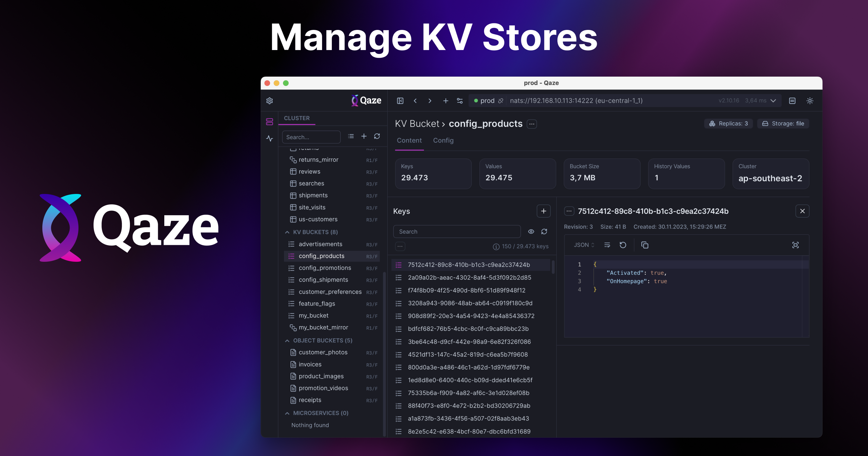
Task: Select the CLUSTER tab
Action: 297,118
